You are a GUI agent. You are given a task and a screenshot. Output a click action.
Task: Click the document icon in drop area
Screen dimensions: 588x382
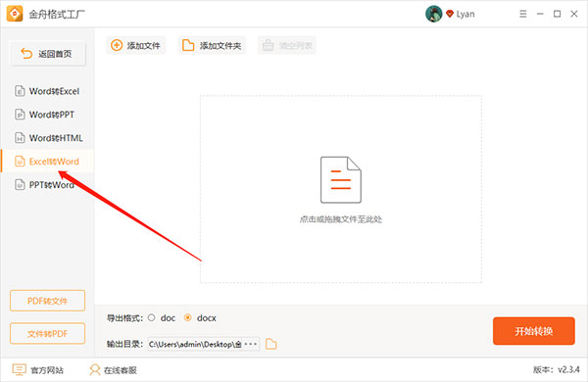[340, 180]
